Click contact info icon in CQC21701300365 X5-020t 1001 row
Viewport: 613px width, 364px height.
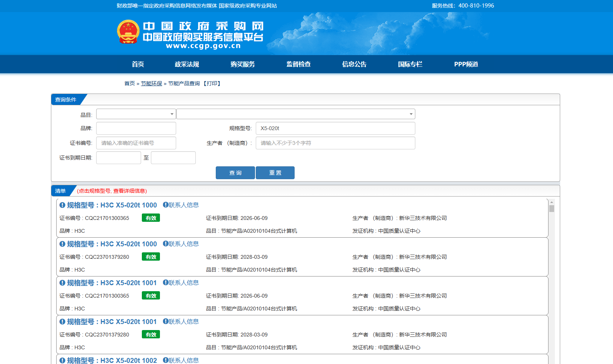coord(165,283)
